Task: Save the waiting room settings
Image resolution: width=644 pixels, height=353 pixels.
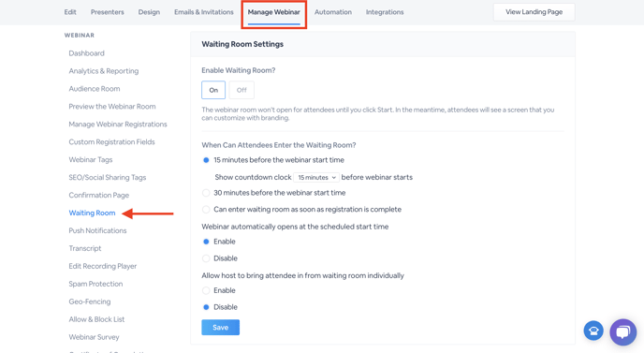Action: 221,328
